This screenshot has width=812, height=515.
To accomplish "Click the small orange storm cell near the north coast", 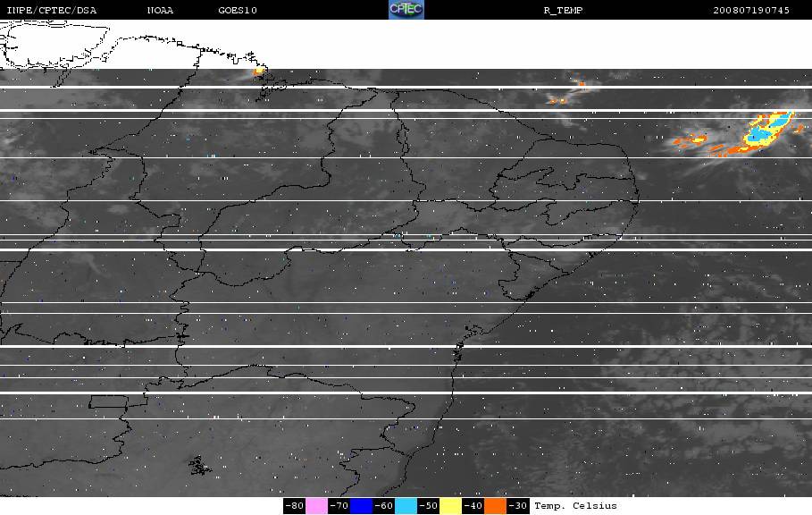I will click(259, 72).
